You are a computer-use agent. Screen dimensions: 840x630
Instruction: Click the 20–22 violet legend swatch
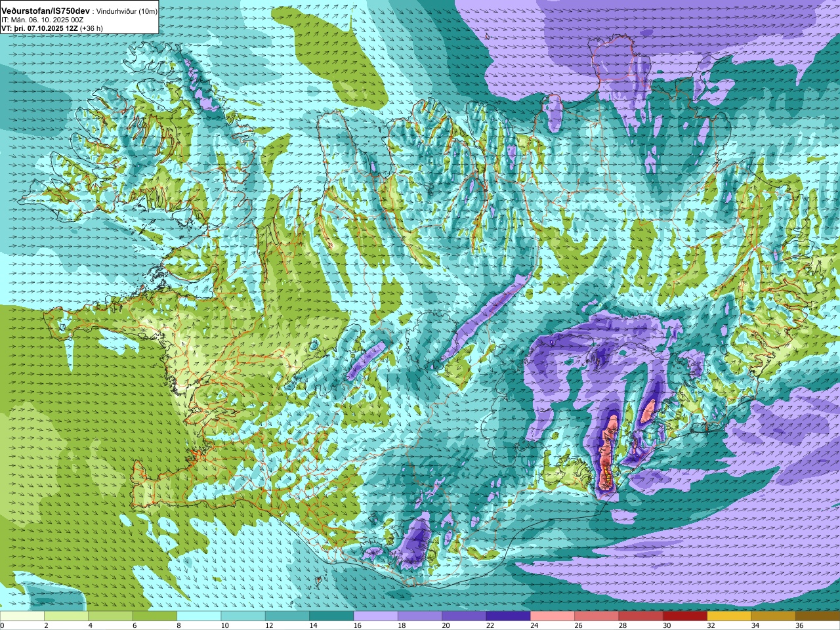tap(464, 616)
